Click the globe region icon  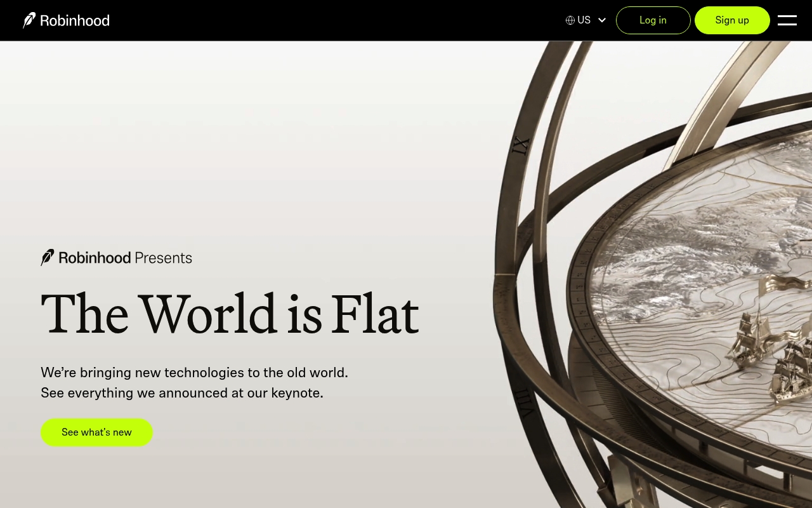pos(570,20)
